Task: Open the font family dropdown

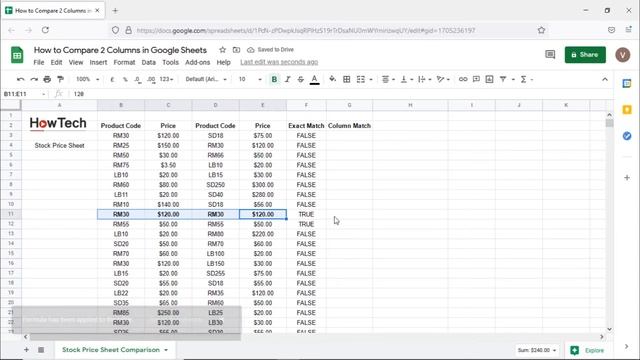Action: point(206,79)
